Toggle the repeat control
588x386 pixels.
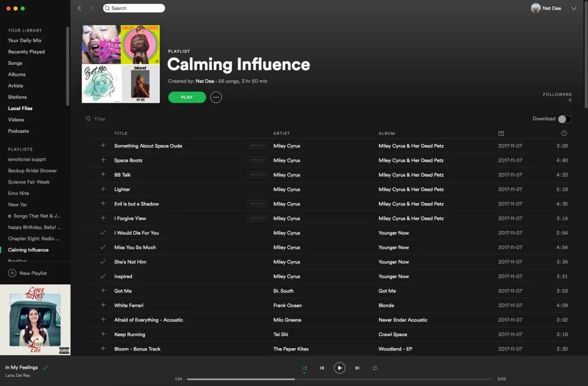click(375, 368)
